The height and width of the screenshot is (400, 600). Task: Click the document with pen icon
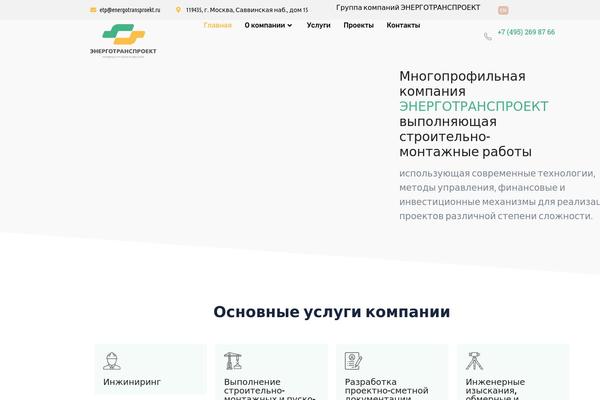pyautogui.click(x=353, y=361)
